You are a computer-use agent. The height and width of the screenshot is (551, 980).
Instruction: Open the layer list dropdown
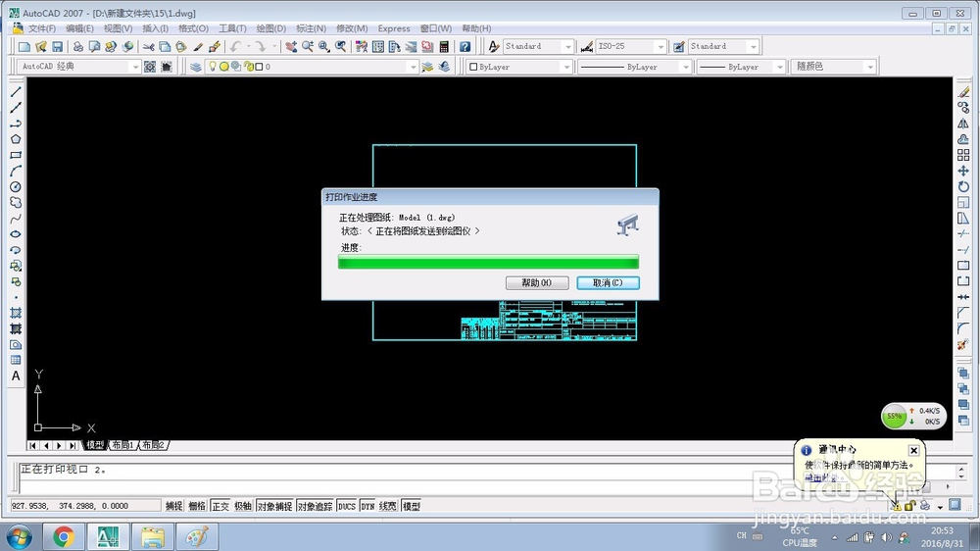tap(412, 67)
